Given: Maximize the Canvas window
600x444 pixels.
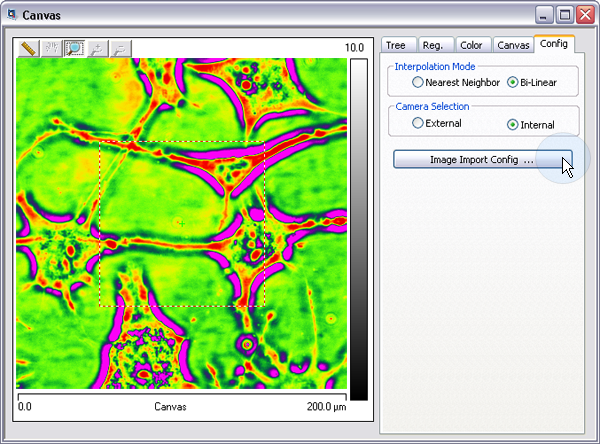Looking at the screenshot, I should coord(565,16).
